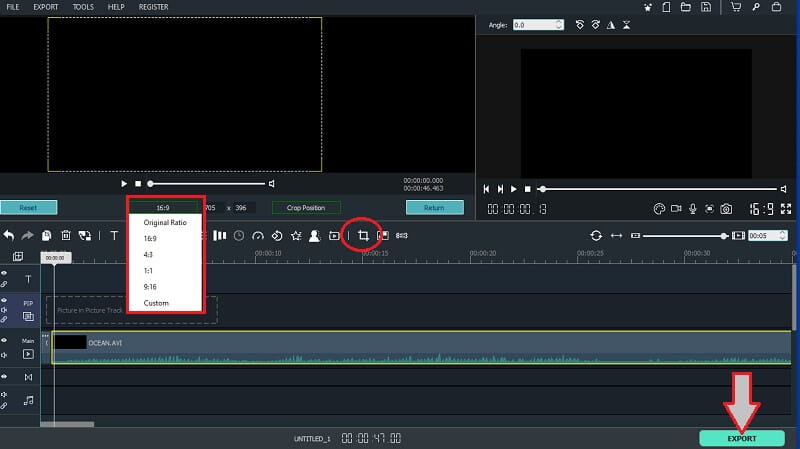Toggle visibility eye of Main track
The image size is (800, 449).
pyautogui.click(x=4, y=340)
